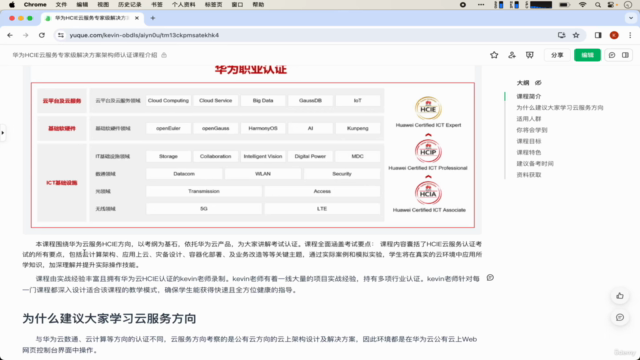Start presentation mode icon in document header

click(x=529, y=55)
